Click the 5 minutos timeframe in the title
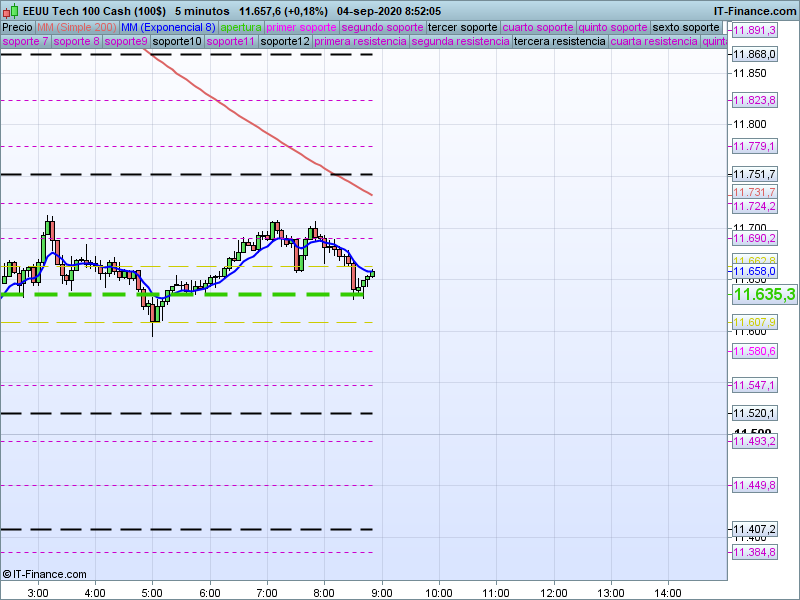Image resolution: width=800 pixels, height=600 pixels. pyautogui.click(x=199, y=10)
